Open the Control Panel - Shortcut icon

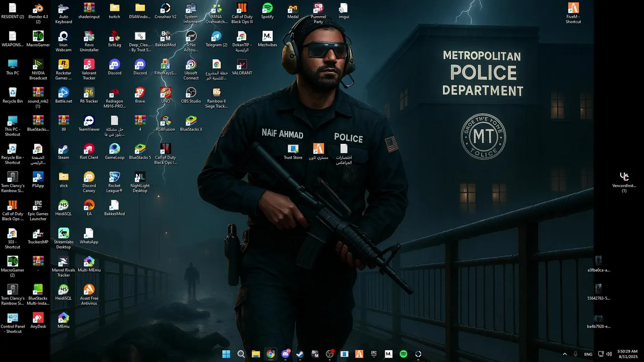(x=13, y=323)
